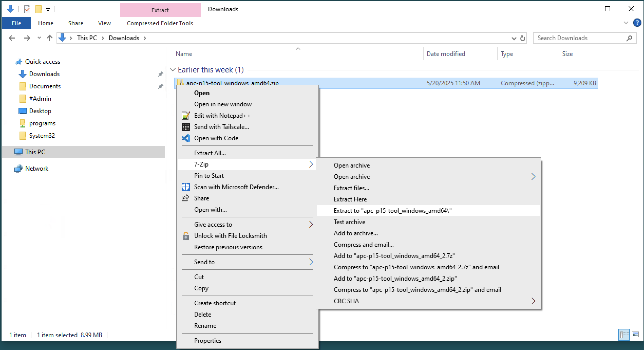Collapse the Earlier this week group

[x=173, y=70]
